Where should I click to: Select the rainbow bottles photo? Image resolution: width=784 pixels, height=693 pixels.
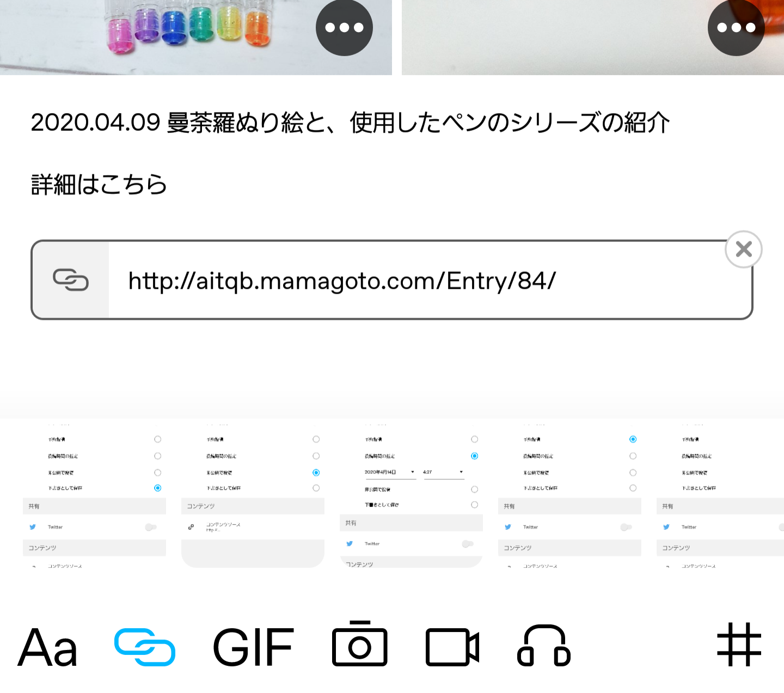pos(196,37)
